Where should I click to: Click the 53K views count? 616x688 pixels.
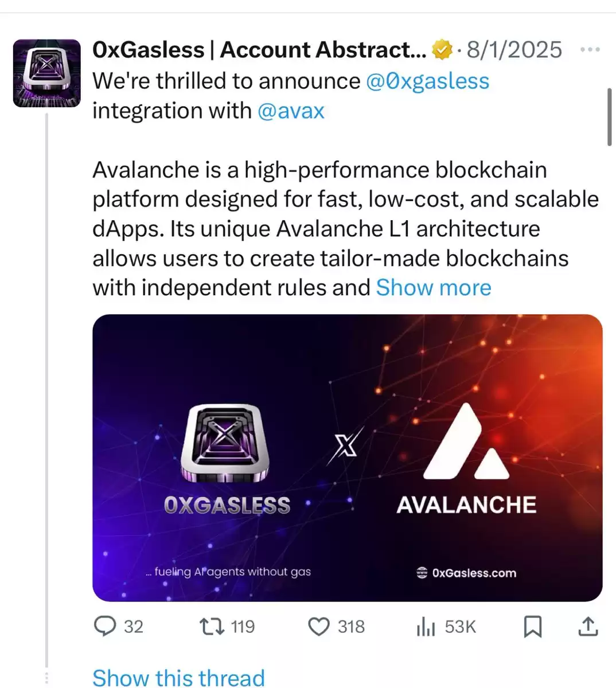(x=460, y=627)
